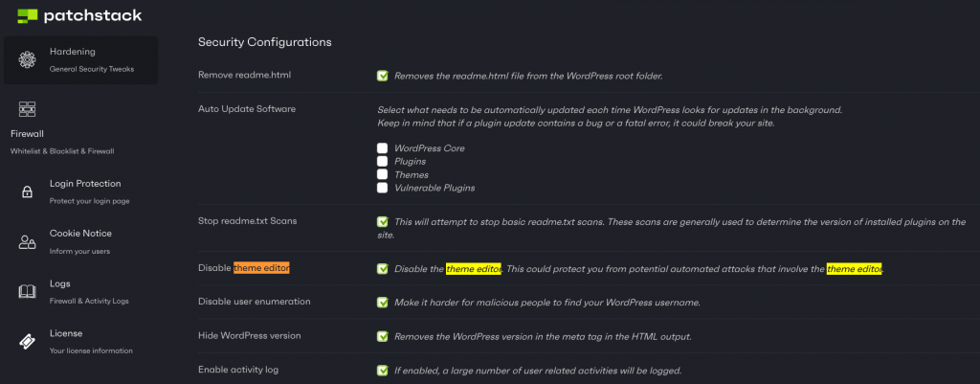Click the activity log description text
980x384 pixels.
point(538,371)
